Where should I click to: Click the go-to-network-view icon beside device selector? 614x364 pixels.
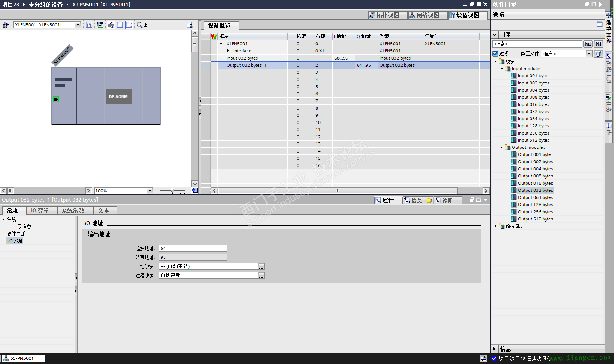(6, 25)
